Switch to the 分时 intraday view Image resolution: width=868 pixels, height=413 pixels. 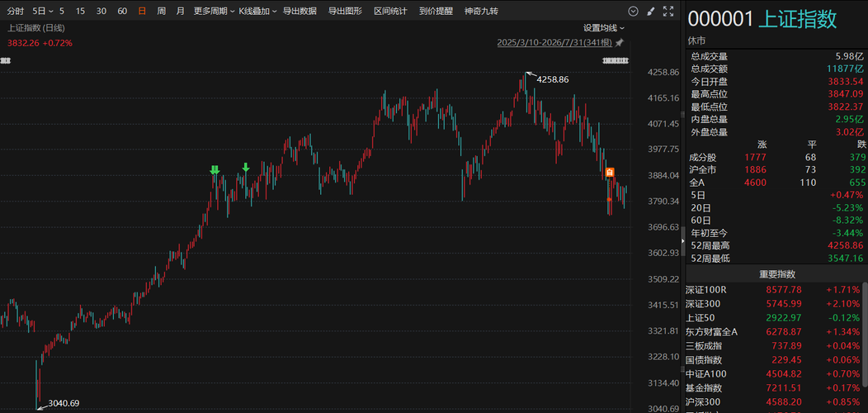[x=16, y=11]
